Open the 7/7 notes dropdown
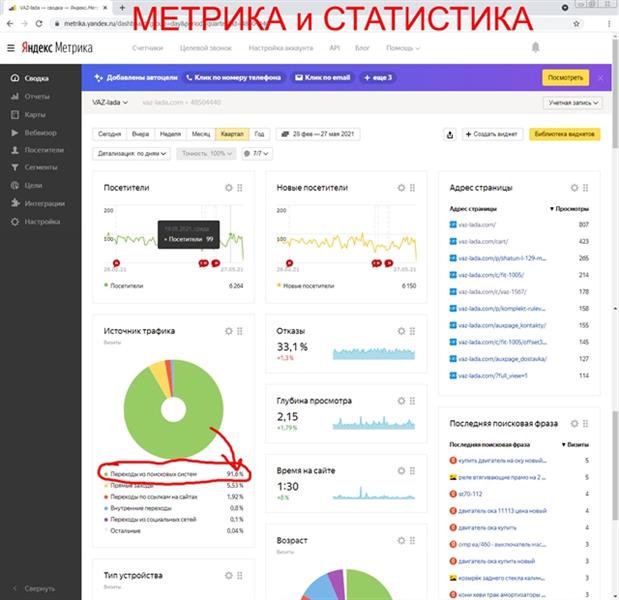This screenshot has height=600, width=619. [x=257, y=154]
